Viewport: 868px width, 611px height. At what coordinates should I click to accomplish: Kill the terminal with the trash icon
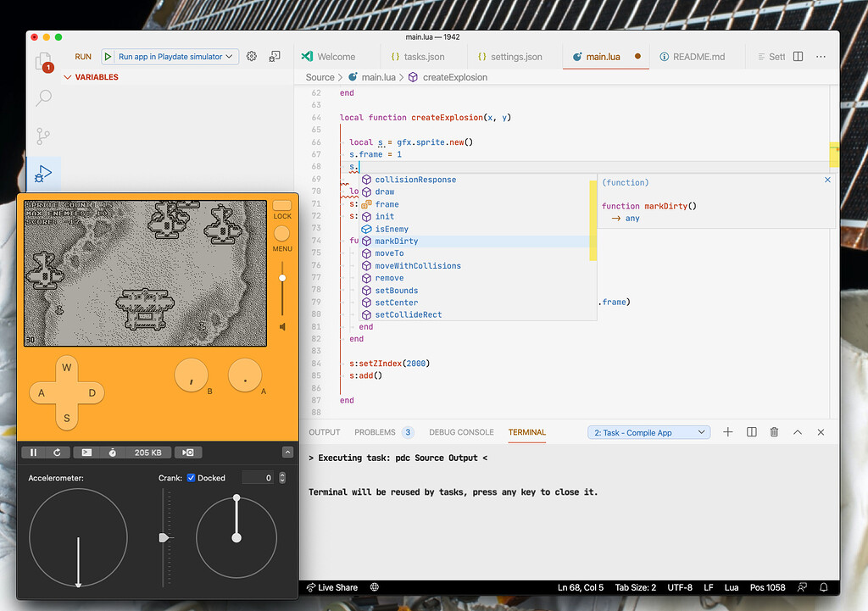tap(773, 432)
